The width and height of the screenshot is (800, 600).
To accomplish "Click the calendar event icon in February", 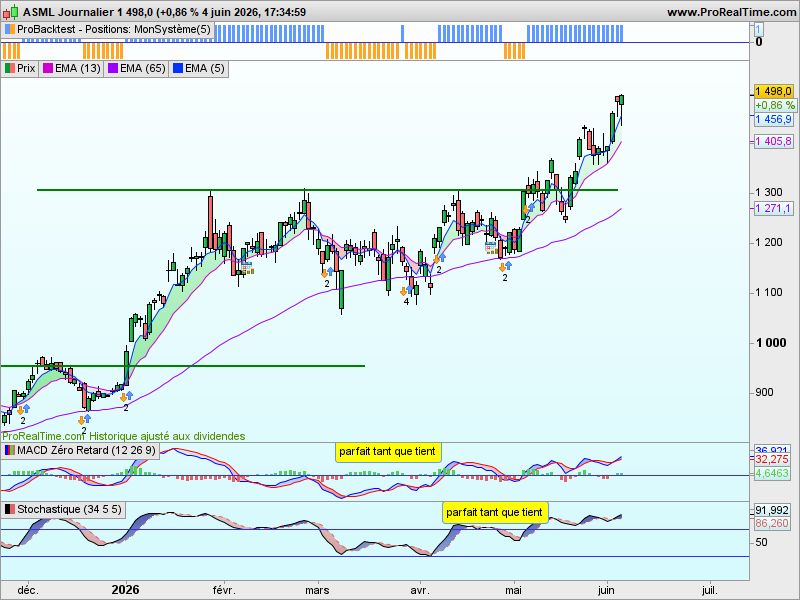I will [247, 268].
